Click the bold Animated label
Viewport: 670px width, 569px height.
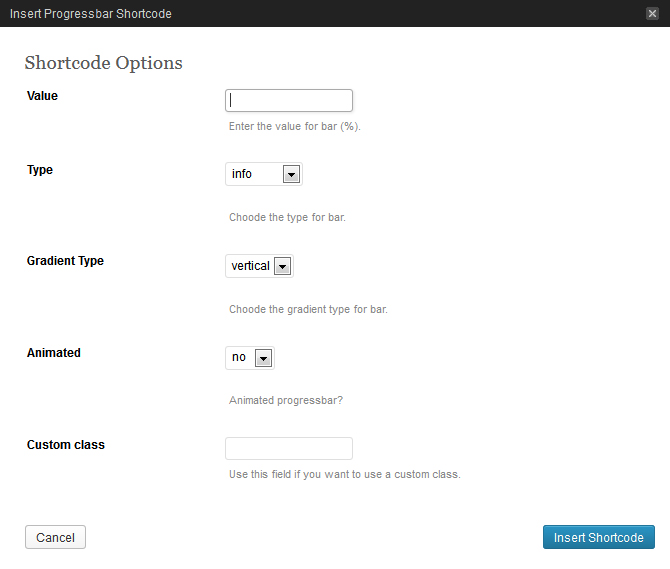pos(54,353)
